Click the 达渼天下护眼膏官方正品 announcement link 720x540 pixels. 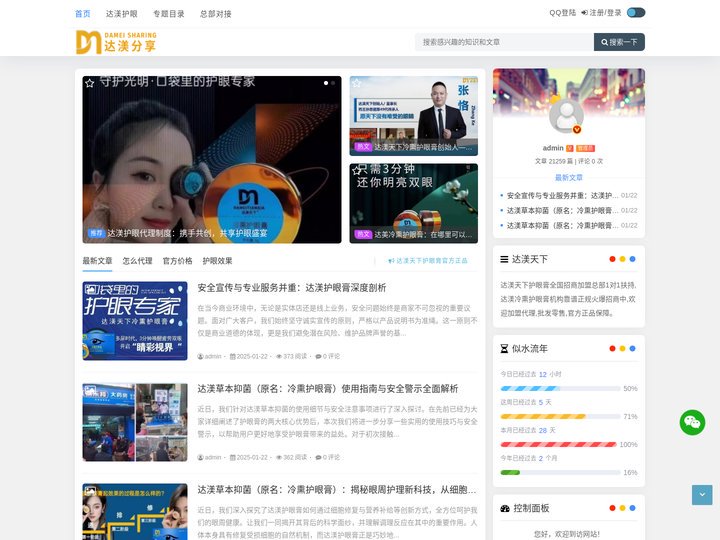[428, 261]
